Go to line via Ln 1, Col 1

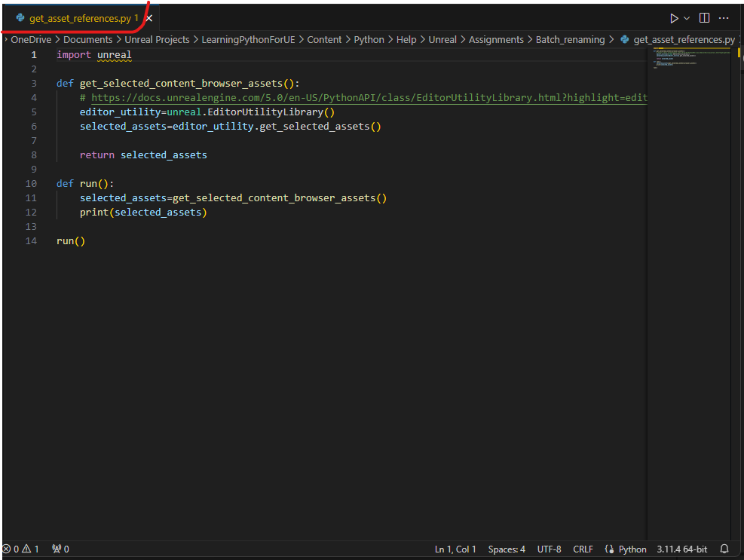coord(455,549)
